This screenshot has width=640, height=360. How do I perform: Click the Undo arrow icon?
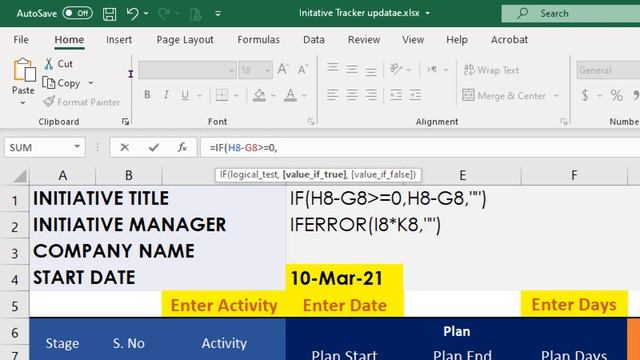[x=132, y=13]
